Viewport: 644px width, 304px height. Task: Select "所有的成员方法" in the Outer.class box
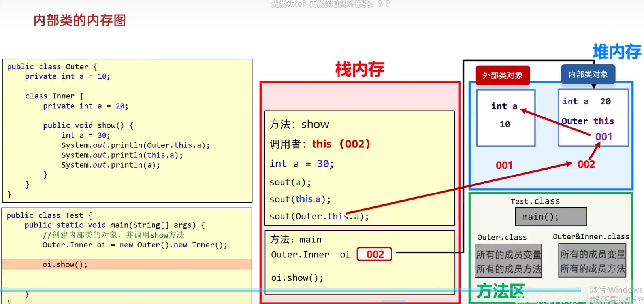[x=509, y=269]
